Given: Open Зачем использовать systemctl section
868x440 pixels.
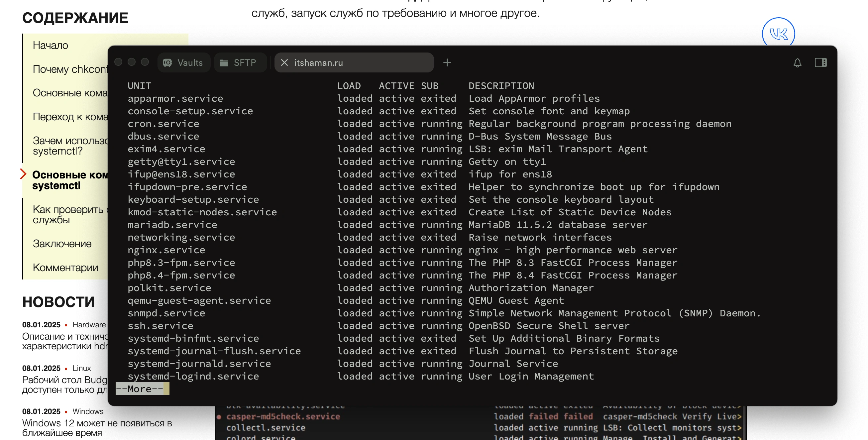Looking at the screenshot, I should (x=70, y=146).
